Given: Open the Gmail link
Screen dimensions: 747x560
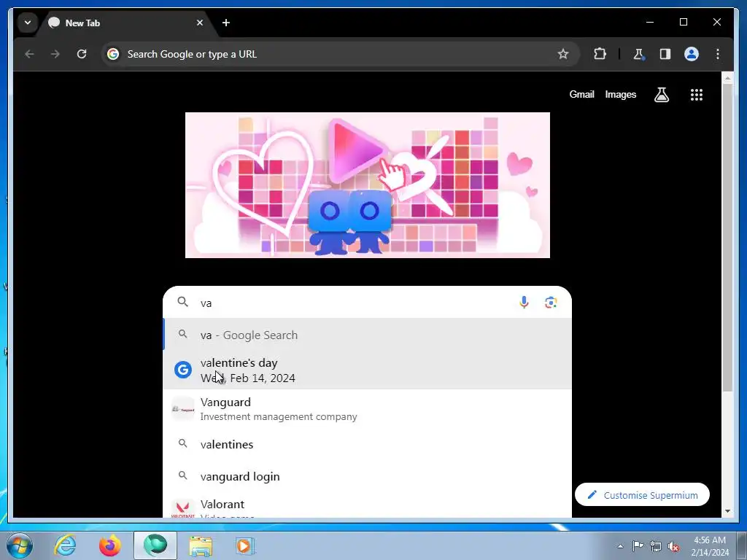Looking at the screenshot, I should [x=581, y=95].
